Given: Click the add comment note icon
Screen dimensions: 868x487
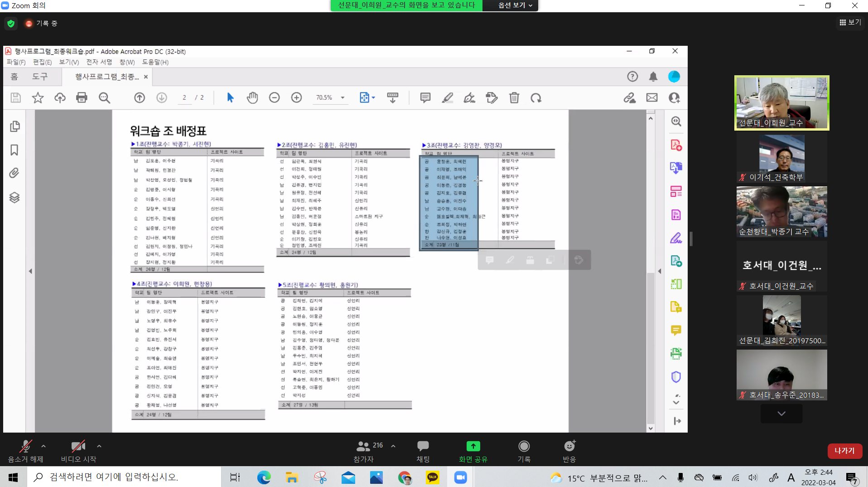Looking at the screenshot, I should coord(425,97).
